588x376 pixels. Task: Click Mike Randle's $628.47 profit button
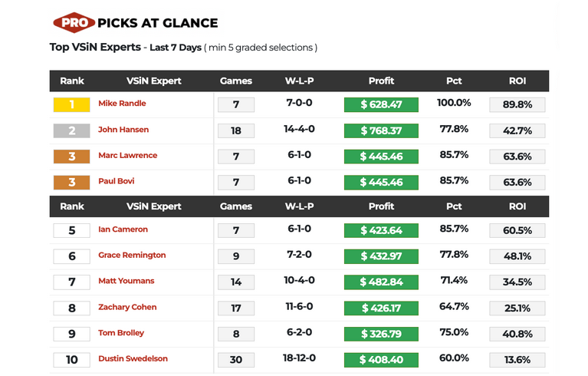pos(381,104)
